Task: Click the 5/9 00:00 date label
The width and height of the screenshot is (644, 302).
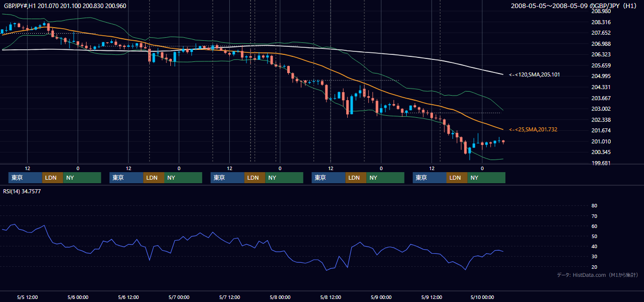Action: (x=381, y=297)
